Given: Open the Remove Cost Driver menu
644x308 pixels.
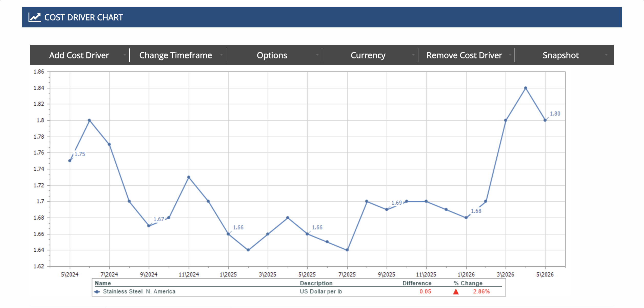Looking at the screenshot, I should [x=464, y=55].
